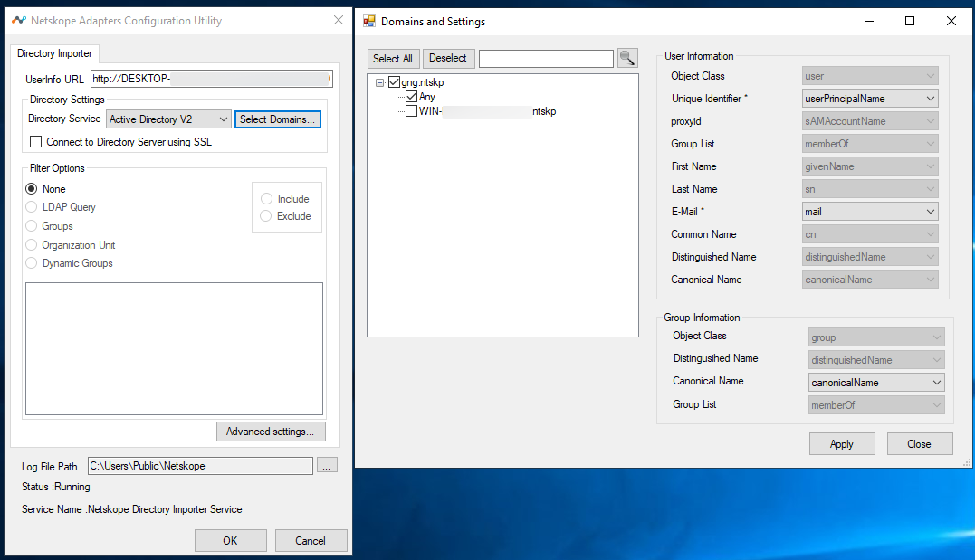Enable Connect to Directory Server using SSL
This screenshot has height=560, width=975.
(x=35, y=142)
